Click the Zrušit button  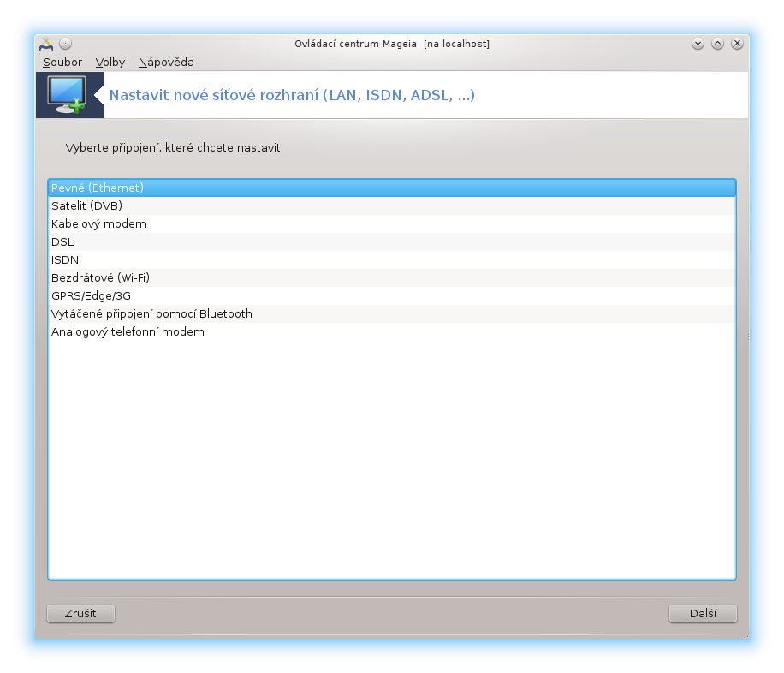click(80, 613)
